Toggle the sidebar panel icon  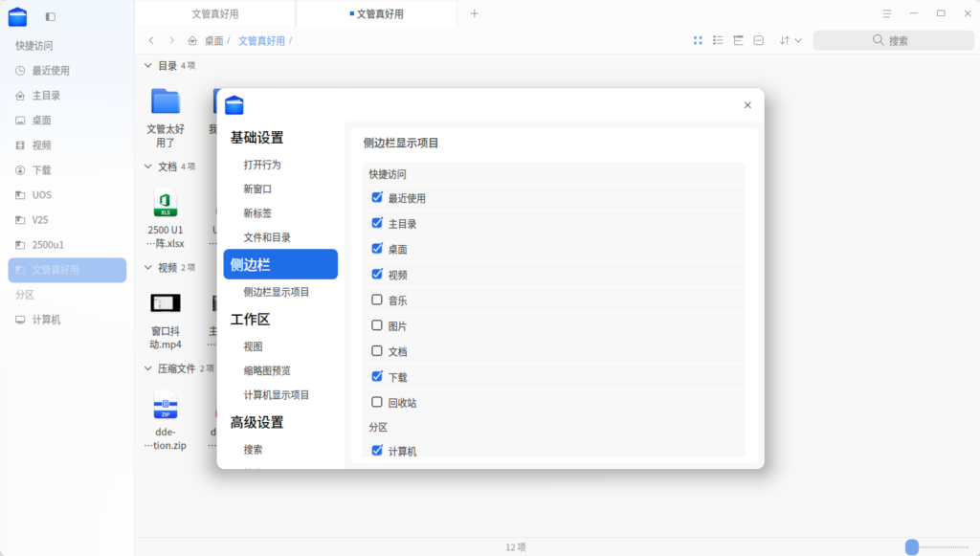[50, 16]
